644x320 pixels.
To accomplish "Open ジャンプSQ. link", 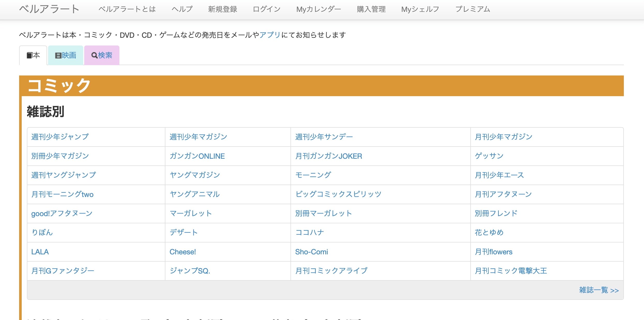I will coord(190,271).
